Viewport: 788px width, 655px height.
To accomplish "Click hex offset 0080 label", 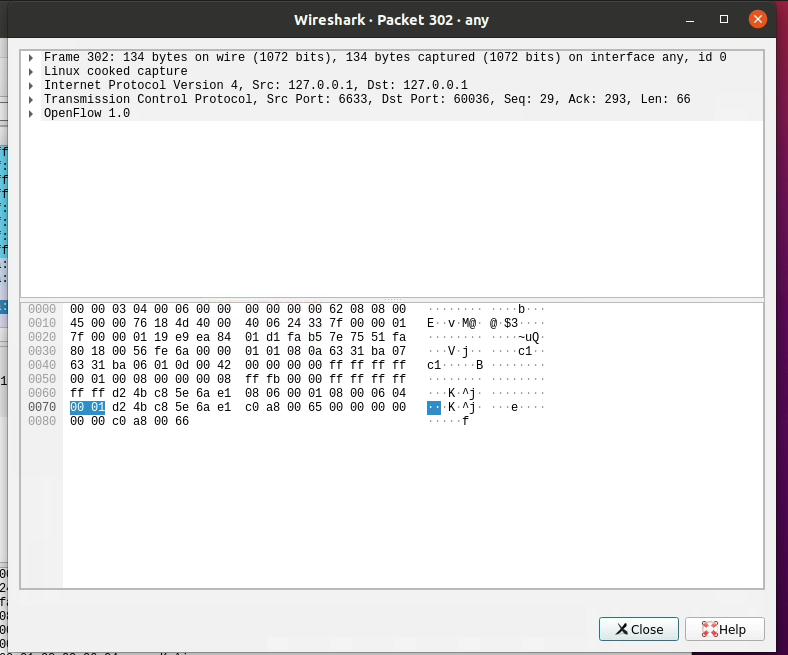I will point(42,421).
